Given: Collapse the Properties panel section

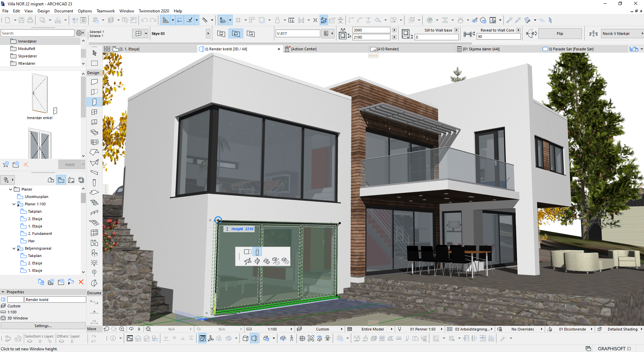Looking at the screenshot, I should (x=3, y=292).
